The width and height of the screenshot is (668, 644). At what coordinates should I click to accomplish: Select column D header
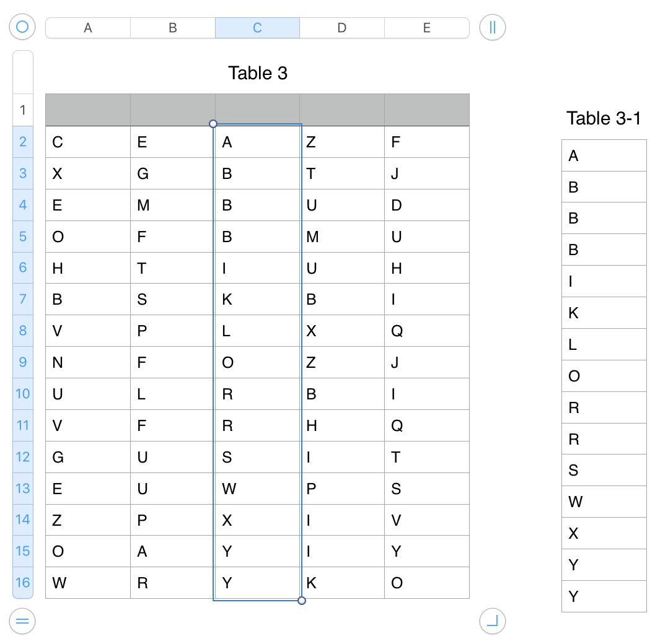(x=342, y=28)
